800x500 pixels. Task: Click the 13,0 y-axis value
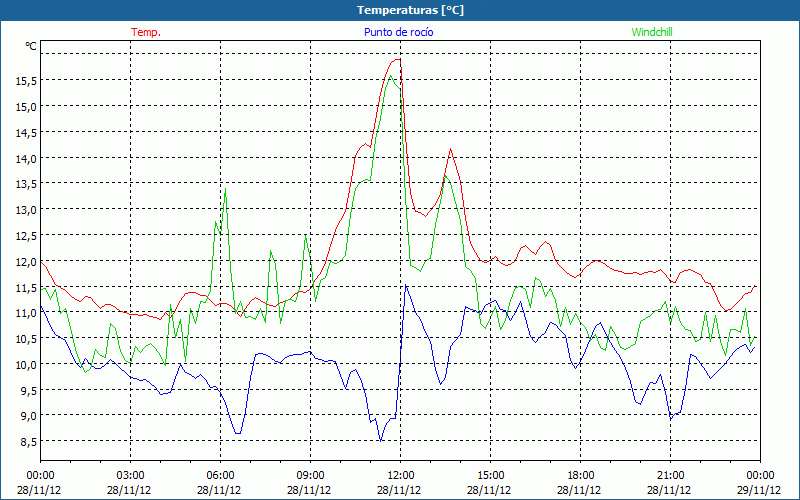point(27,209)
